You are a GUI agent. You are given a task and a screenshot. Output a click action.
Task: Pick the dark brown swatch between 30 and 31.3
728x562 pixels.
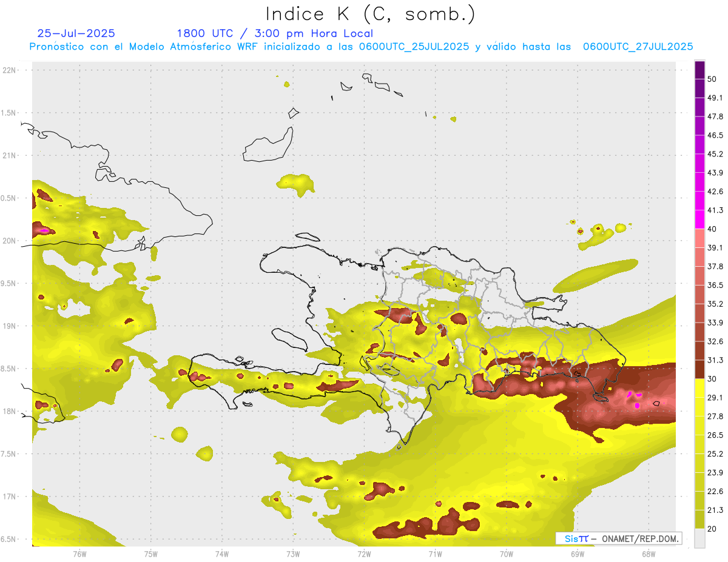coord(699,369)
